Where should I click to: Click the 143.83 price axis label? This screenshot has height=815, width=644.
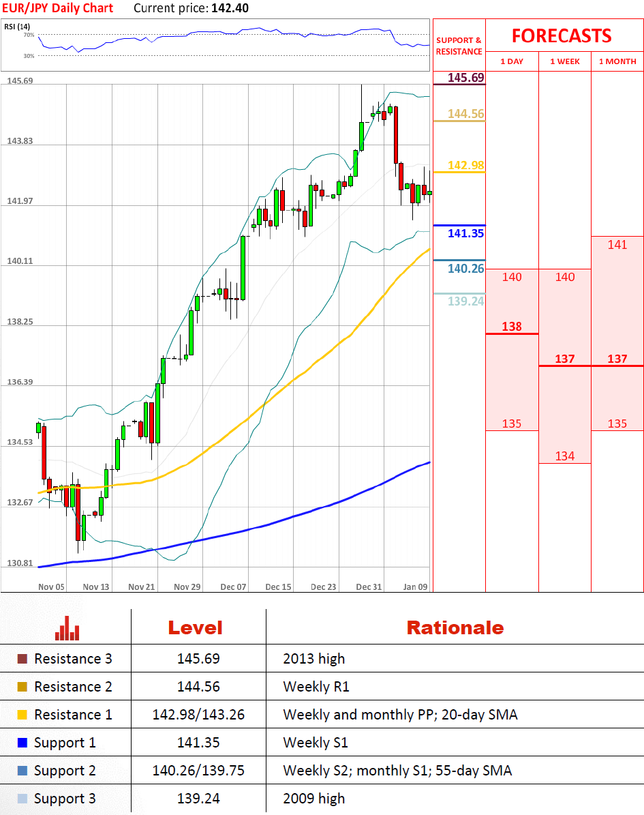20,141
